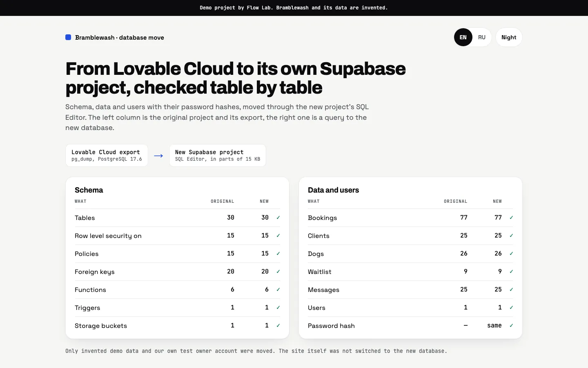Select the Data and users heading

(333, 190)
